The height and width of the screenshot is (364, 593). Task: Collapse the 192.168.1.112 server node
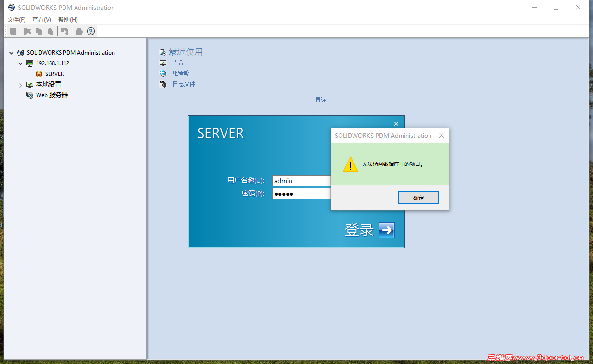[21, 63]
